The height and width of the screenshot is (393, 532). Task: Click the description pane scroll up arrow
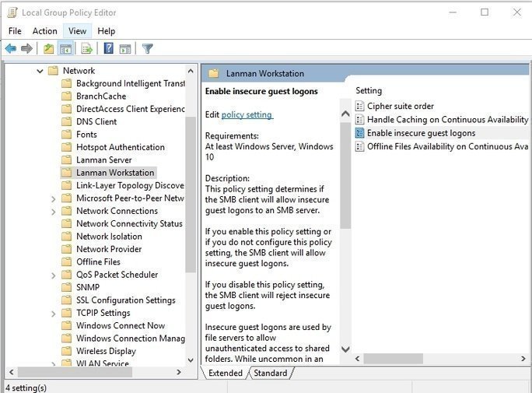[x=345, y=114]
